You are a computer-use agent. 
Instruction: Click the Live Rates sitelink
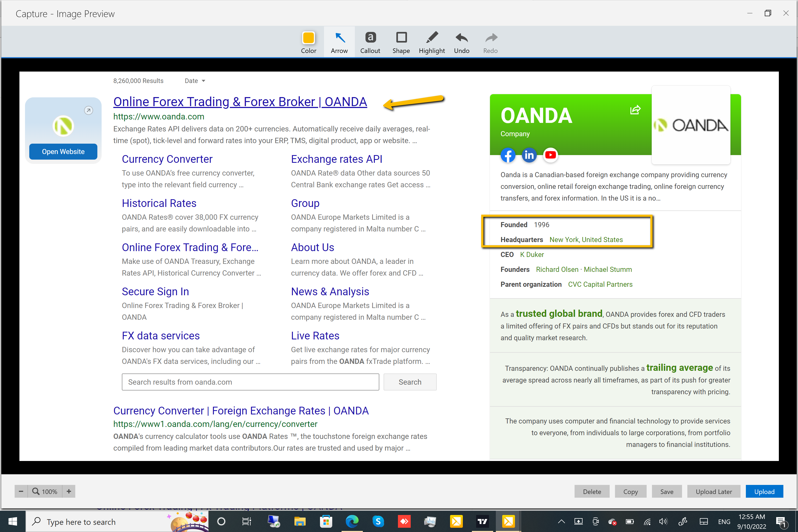pos(315,335)
